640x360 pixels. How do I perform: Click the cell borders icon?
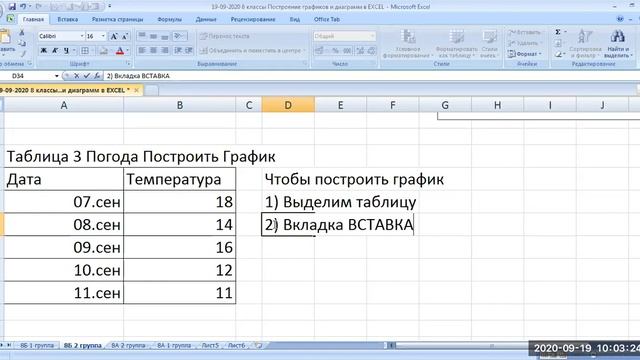click(85, 51)
